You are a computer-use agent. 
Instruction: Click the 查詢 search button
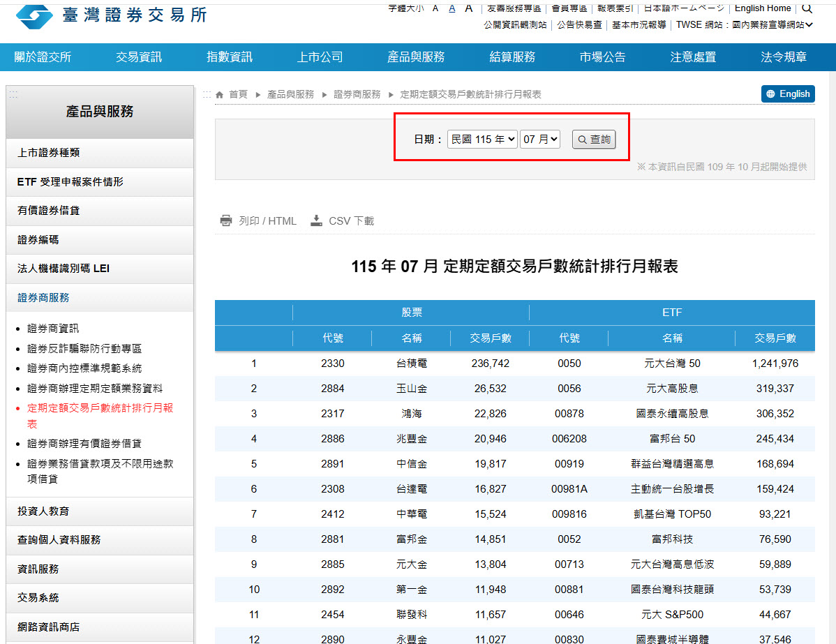(x=594, y=139)
